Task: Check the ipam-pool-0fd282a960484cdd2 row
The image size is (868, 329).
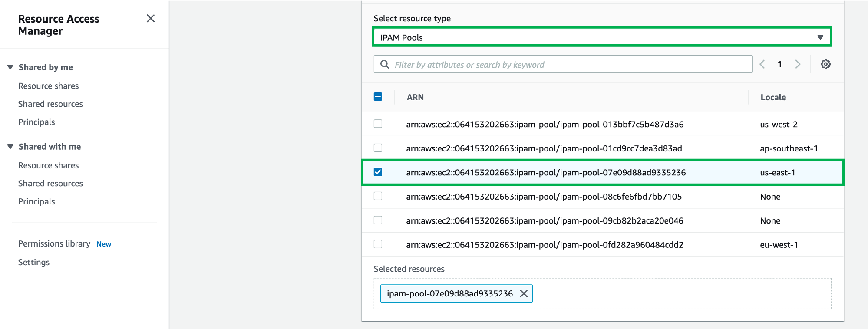Action: 378,244
